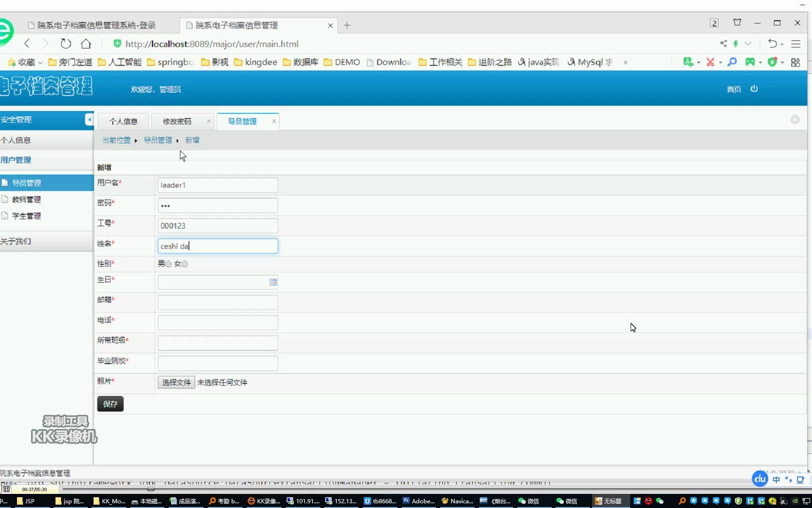Open the springbo bookmark folder

[x=170, y=62]
